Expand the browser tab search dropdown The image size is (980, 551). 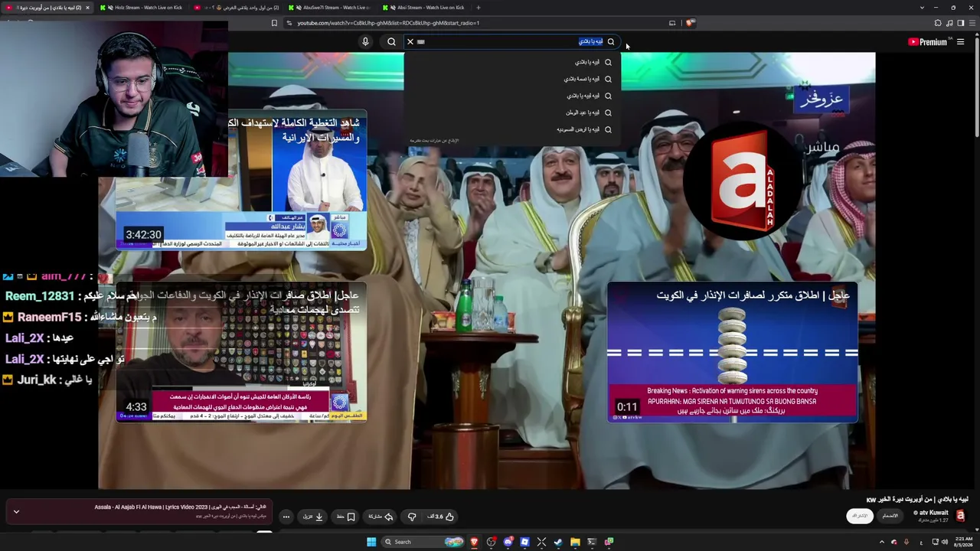point(922,8)
